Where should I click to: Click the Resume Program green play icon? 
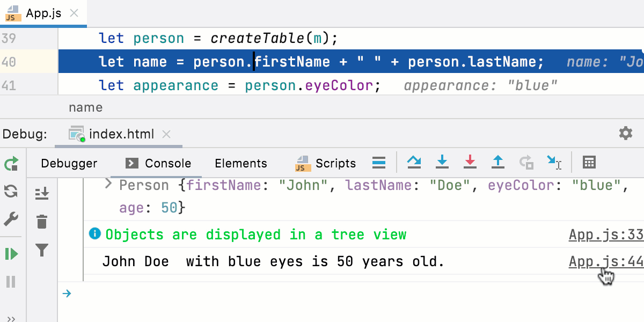11,253
